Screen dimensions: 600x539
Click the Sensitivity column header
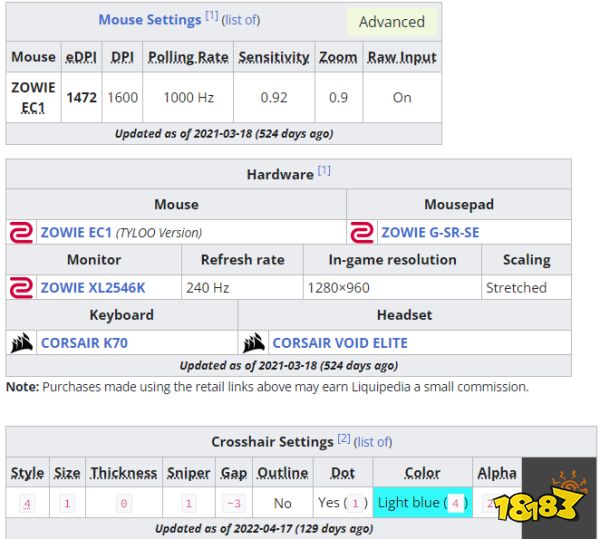point(274,57)
